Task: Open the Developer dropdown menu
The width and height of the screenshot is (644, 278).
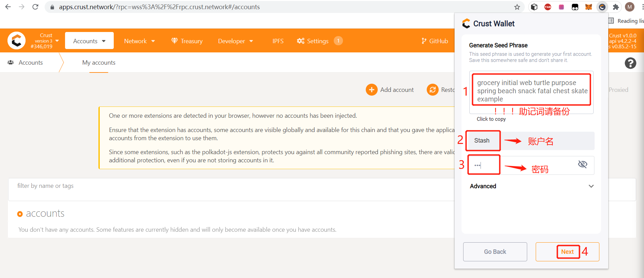Action: coord(236,41)
